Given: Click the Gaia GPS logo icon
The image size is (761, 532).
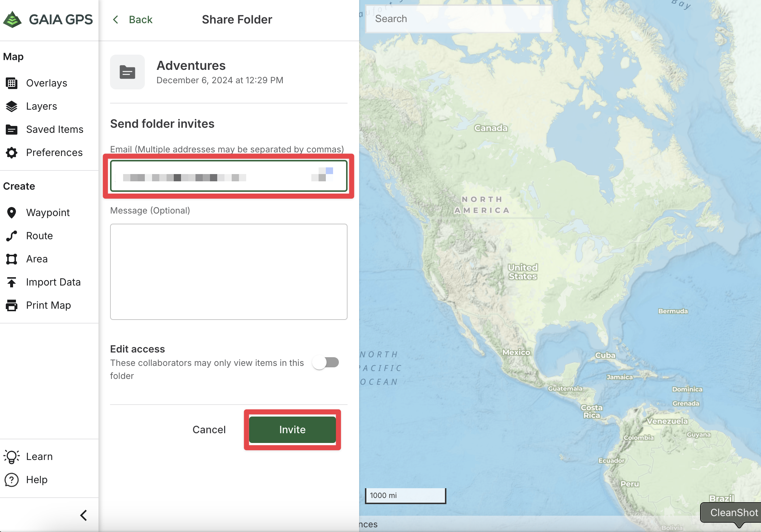Looking at the screenshot, I should point(13,20).
